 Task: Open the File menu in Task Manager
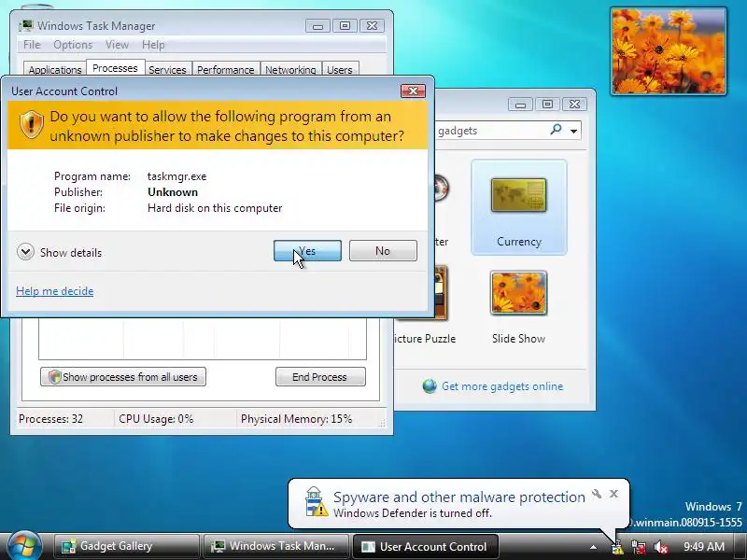(32, 45)
